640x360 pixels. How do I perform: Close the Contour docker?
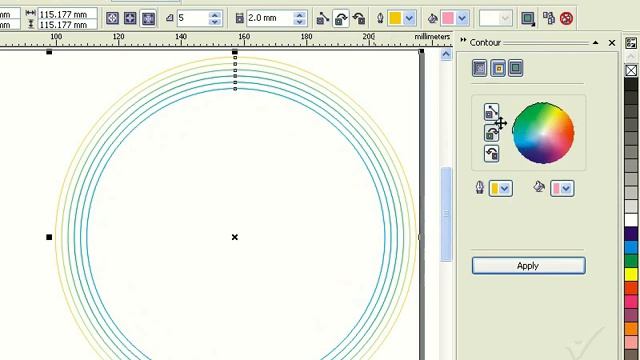611,42
